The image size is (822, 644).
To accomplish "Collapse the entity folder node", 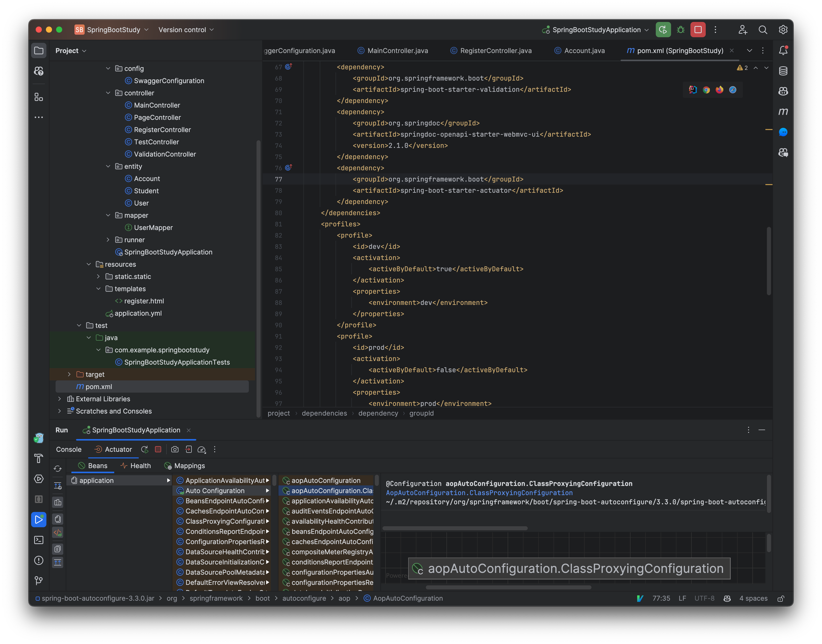I will [x=109, y=166].
